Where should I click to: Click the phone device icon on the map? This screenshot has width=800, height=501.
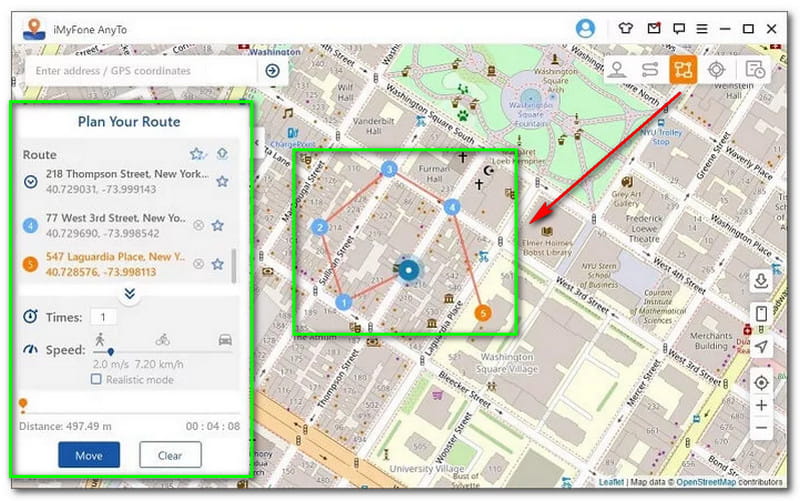pyautogui.click(x=761, y=313)
